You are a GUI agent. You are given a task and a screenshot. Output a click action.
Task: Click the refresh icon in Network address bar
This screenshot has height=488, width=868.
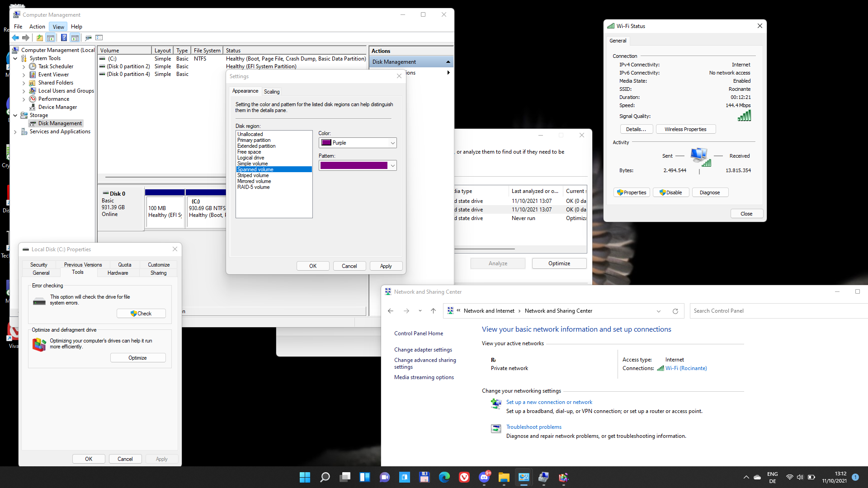(675, 311)
